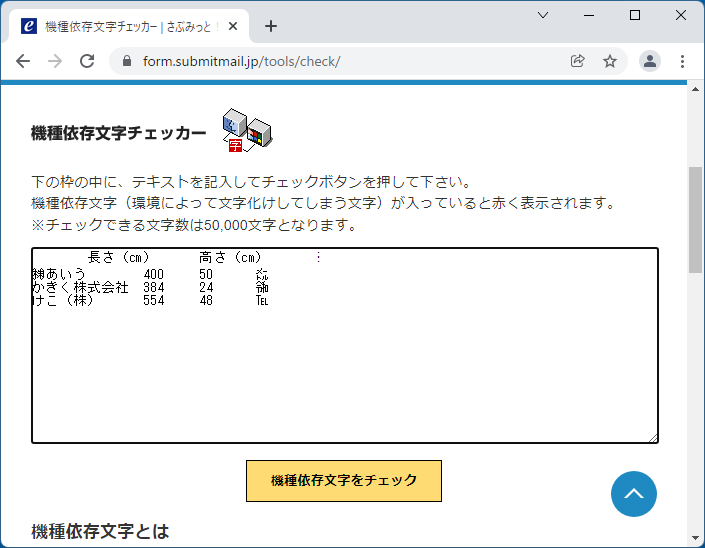Click the page vertical scrollbar thumb
This screenshot has height=548, width=705.
696,220
